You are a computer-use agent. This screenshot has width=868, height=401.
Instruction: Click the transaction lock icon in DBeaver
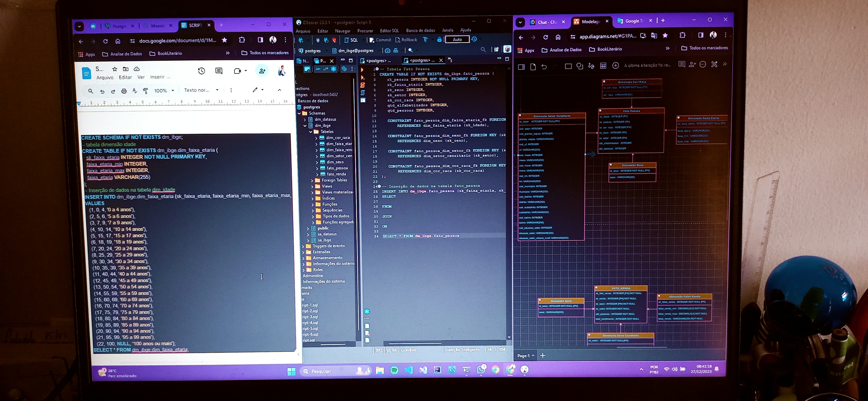point(439,40)
